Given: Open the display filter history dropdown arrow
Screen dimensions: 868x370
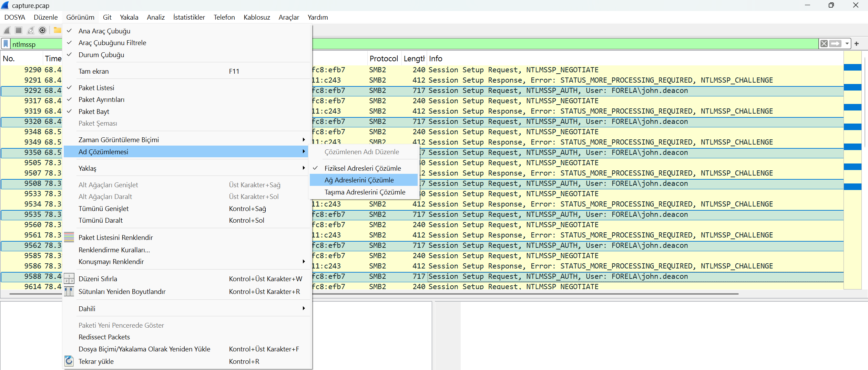Looking at the screenshot, I should click(x=847, y=44).
